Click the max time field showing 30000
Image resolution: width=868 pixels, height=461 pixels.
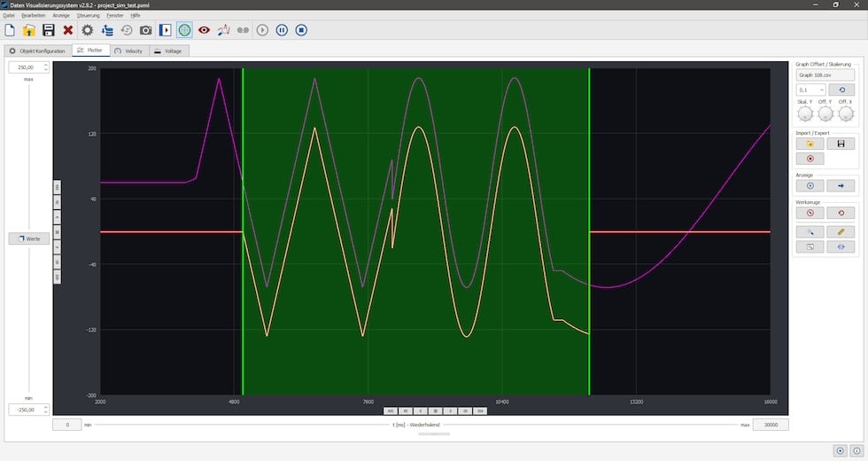[771, 425]
